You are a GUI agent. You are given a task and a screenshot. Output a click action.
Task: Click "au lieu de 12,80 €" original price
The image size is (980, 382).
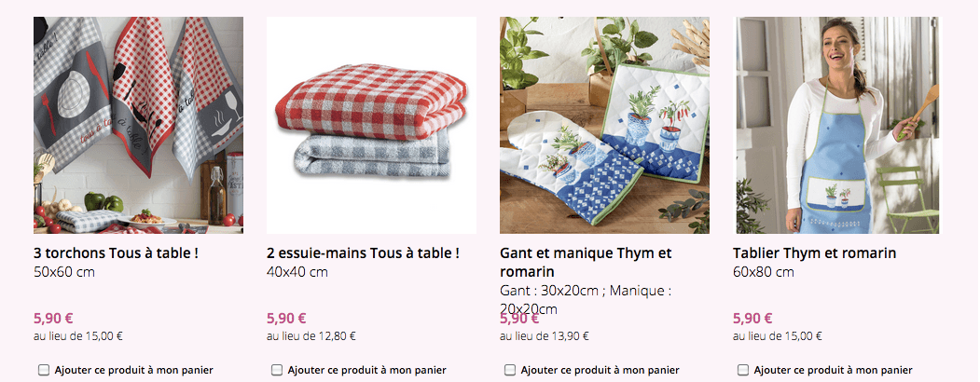[311, 336]
